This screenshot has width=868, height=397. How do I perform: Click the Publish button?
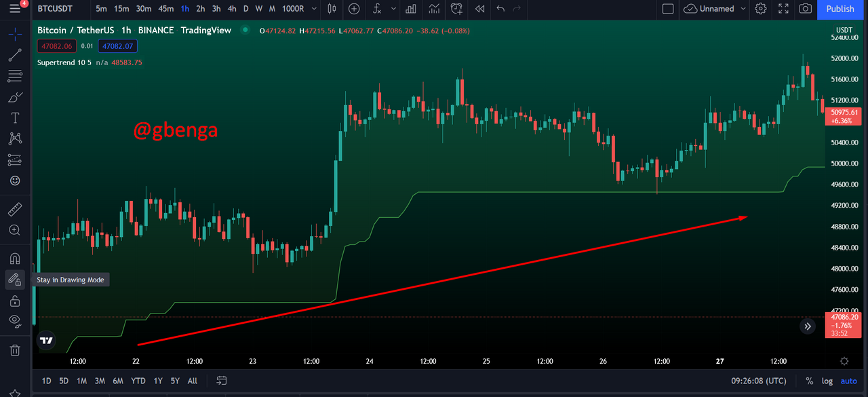840,9
